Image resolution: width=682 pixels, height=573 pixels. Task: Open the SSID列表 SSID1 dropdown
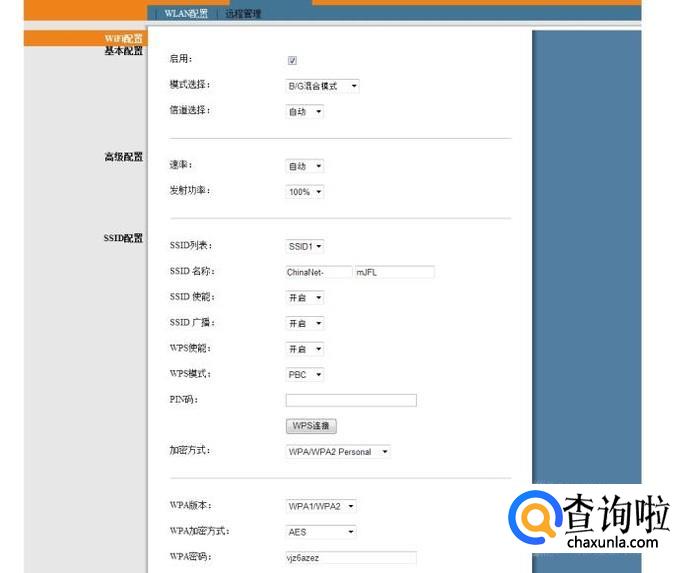click(305, 246)
